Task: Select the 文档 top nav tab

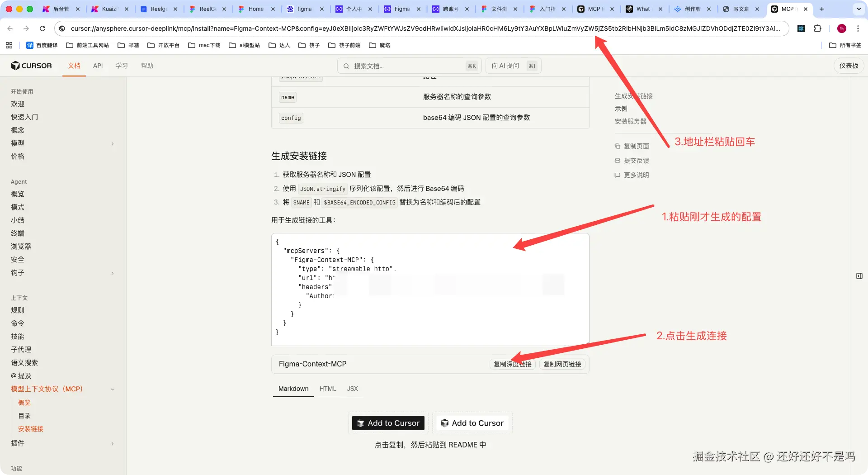Action: [x=74, y=66]
